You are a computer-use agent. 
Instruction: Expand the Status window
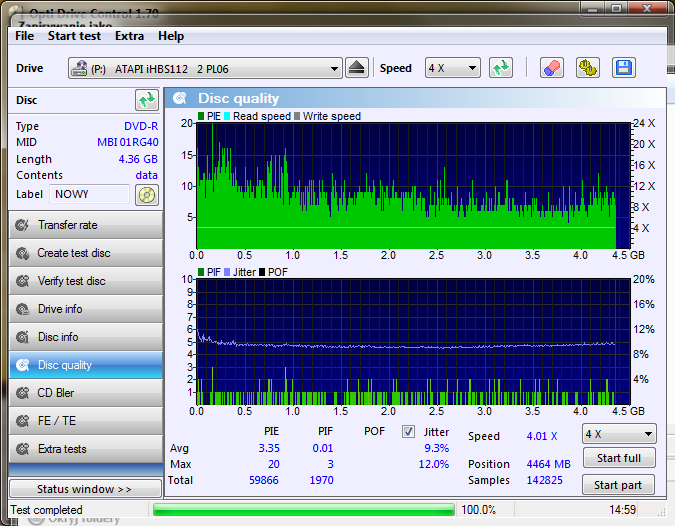[x=85, y=489]
